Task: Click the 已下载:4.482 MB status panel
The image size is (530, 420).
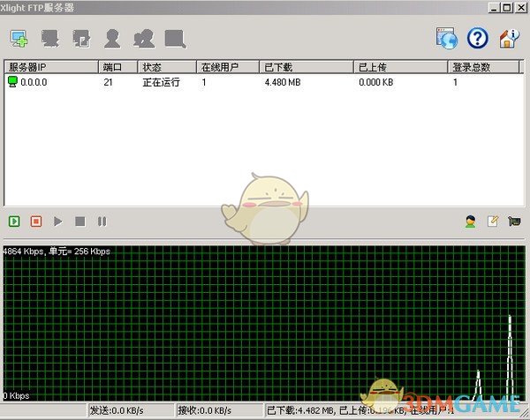Action: tap(392, 410)
